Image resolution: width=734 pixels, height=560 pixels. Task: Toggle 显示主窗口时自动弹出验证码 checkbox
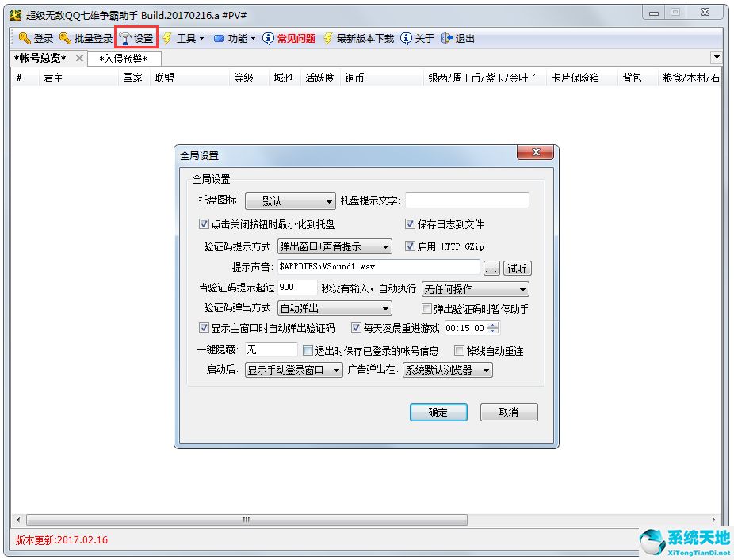pos(204,327)
